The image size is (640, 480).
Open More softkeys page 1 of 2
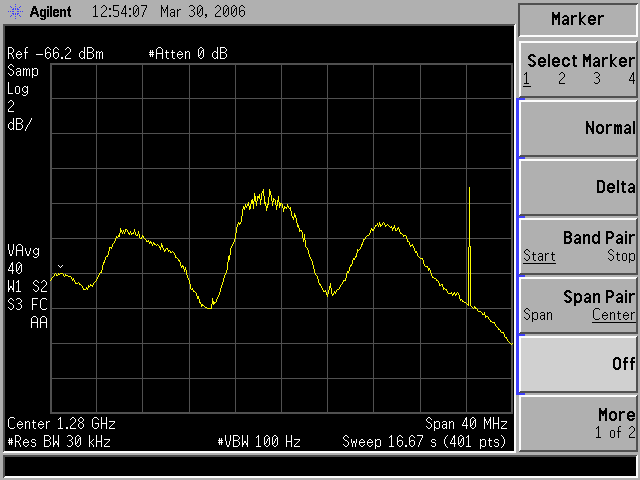578,423
